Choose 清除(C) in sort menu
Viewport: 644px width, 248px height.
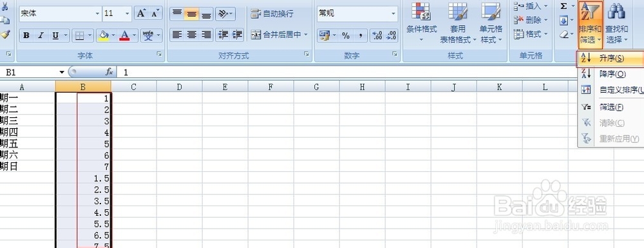pyautogui.click(x=611, y=123)
